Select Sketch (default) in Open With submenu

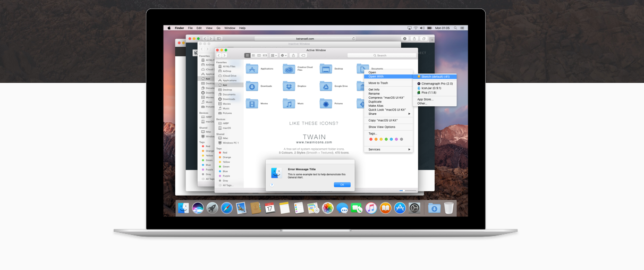pyautogui.click(x=435, y=77)
